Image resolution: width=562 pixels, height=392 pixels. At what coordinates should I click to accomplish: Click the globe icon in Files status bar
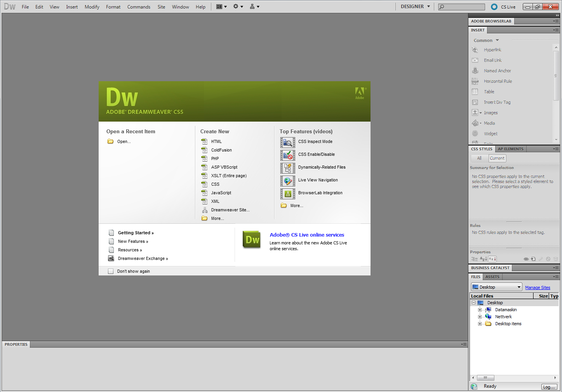(x=474, y=386)
